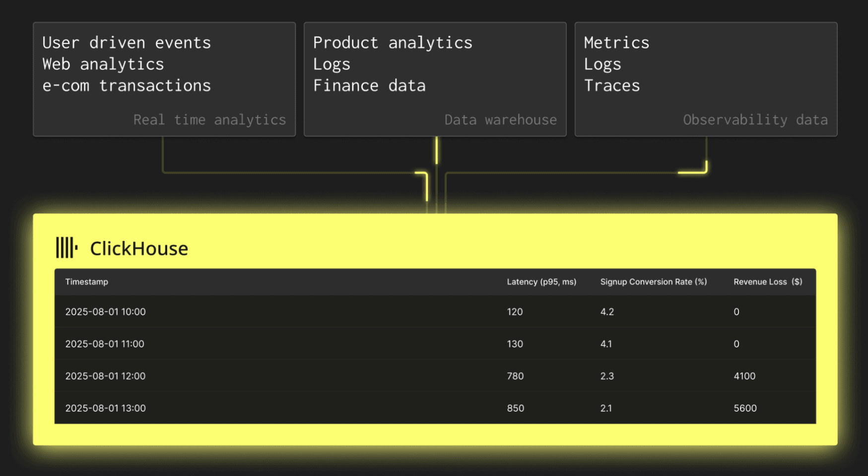Click the 'Observability data' label
Image resolution: width=868 pixels, height=476 pixels.
pyautogui.click(x=755, y=120)
